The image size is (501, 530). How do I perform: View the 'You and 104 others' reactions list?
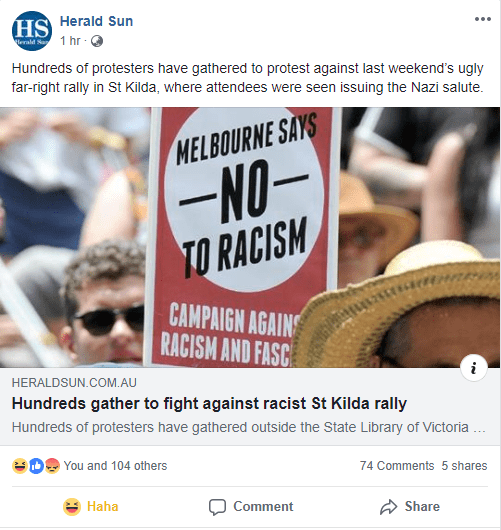115,466
